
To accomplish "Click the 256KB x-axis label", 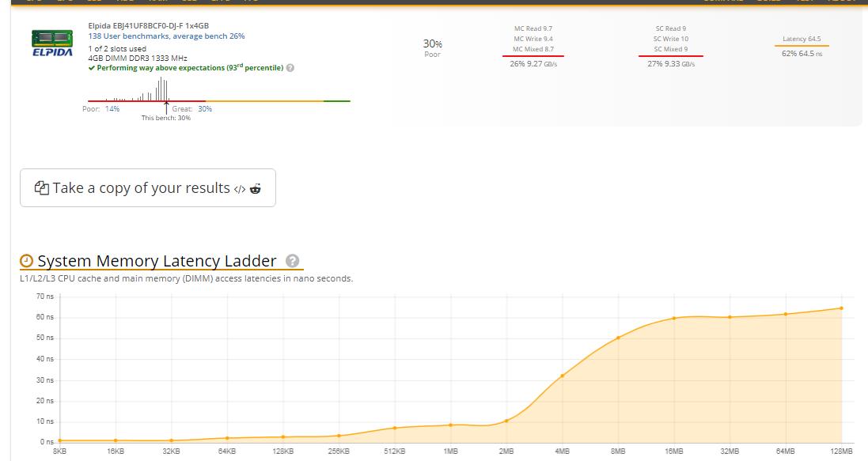I will 339,452.
